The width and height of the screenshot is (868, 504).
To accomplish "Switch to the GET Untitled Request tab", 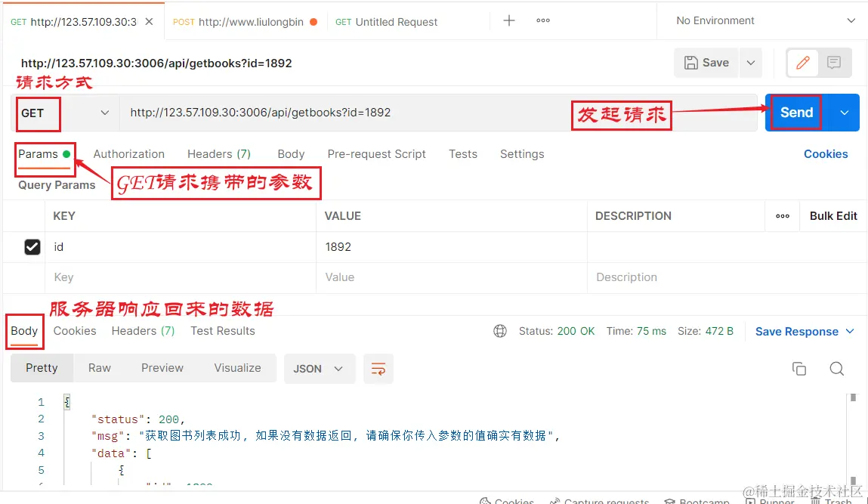I will pos(386,22).
